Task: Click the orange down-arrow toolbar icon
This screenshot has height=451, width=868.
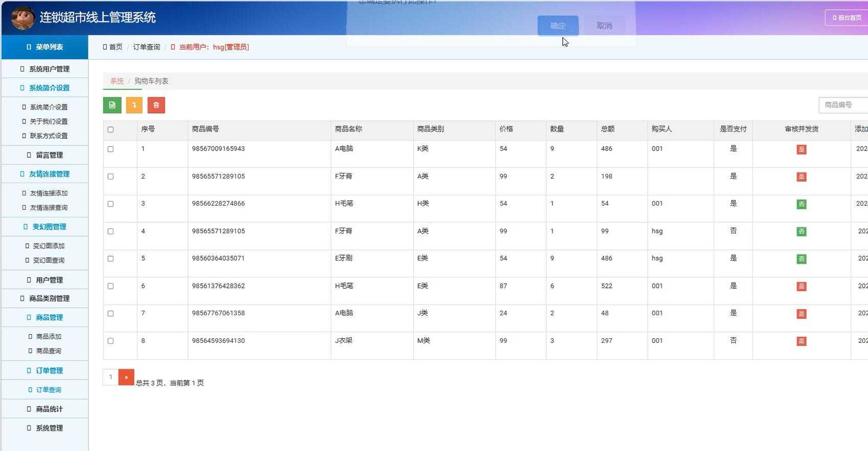Action: (x=134, y=105)
